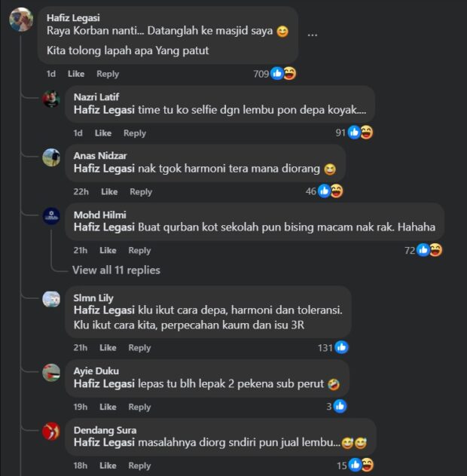This screenshot has width=467, height=476.
Task: Like Hafiz Legasi's top comment
Action: [x=76, y=74]
